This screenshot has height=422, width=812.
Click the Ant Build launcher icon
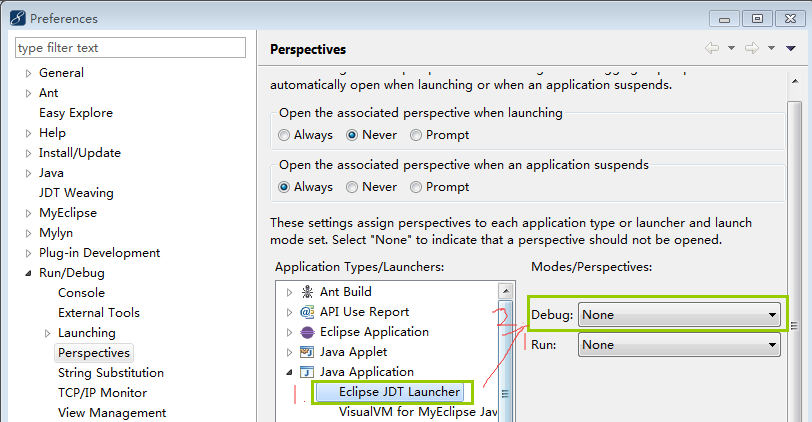pyautogui.click(x=307, y=292)
